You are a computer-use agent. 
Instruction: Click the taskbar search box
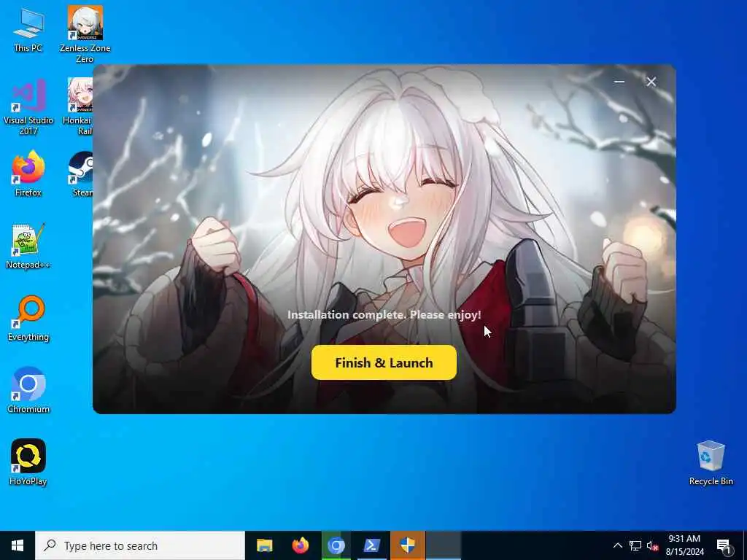(x=139, y=545)
